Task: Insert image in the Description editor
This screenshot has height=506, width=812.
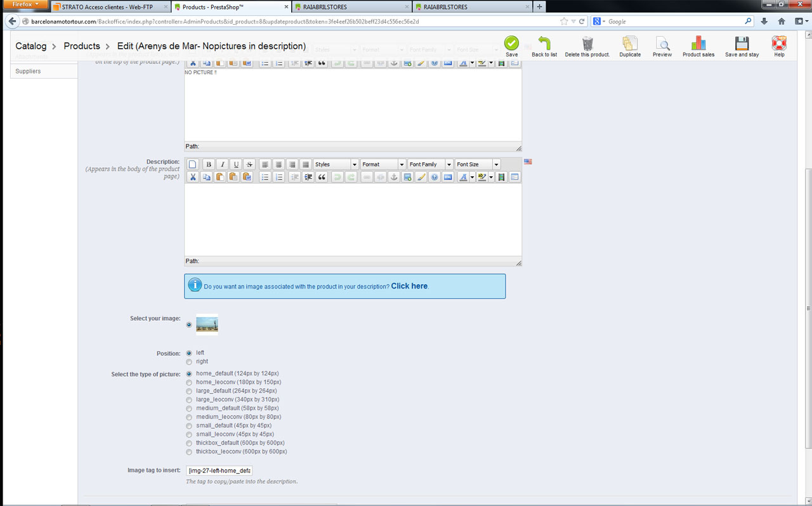Action: point(407,177)
